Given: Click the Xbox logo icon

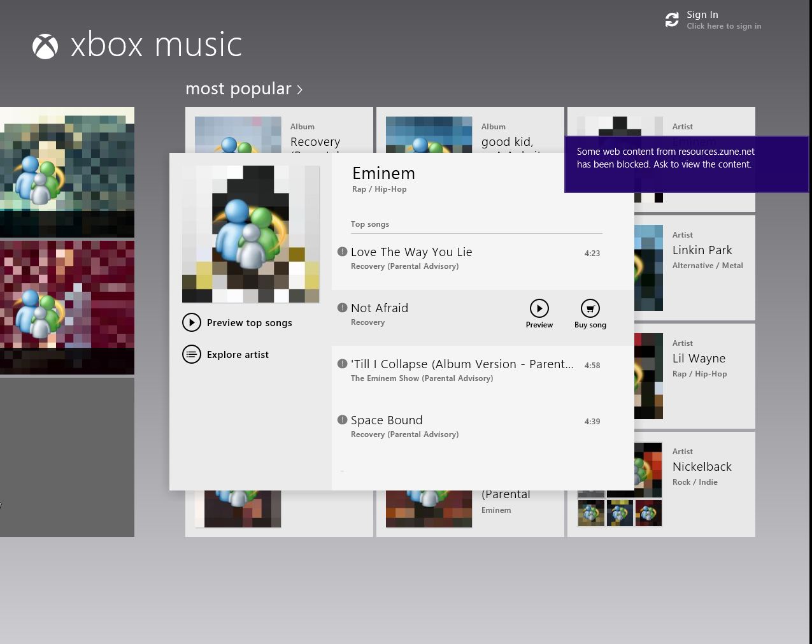Looking at the screenshot, I should coord(45,47).
